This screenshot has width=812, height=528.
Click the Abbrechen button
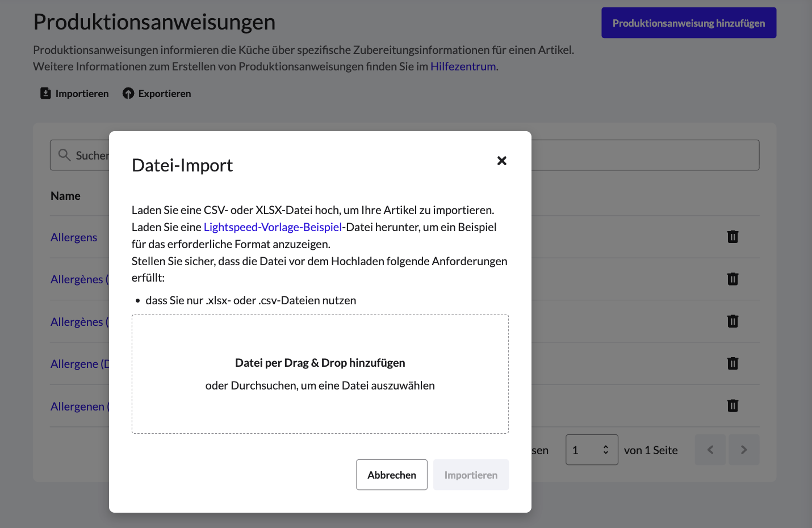point(392,475)
